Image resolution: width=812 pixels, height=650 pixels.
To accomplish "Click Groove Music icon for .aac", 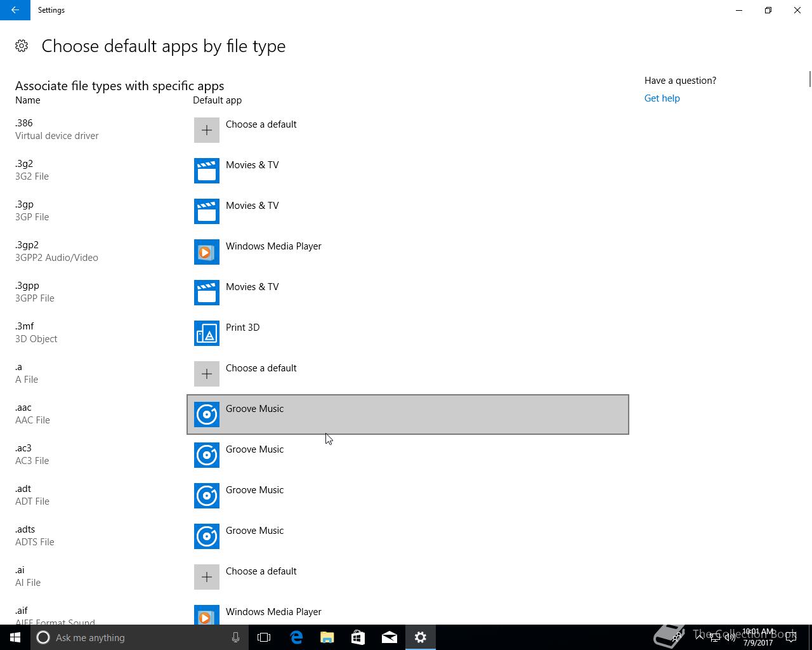I will pyautogui.click(x=207, y=415).
